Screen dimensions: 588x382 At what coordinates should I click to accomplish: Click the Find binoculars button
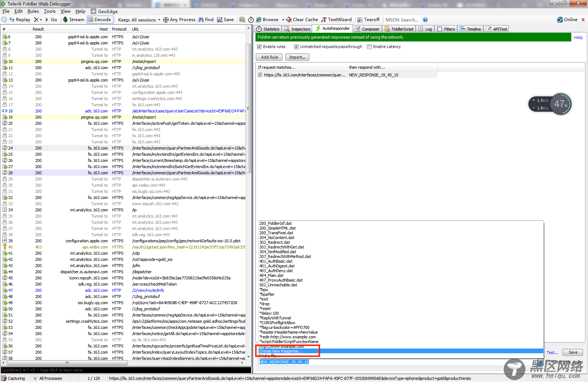point(206,20)
